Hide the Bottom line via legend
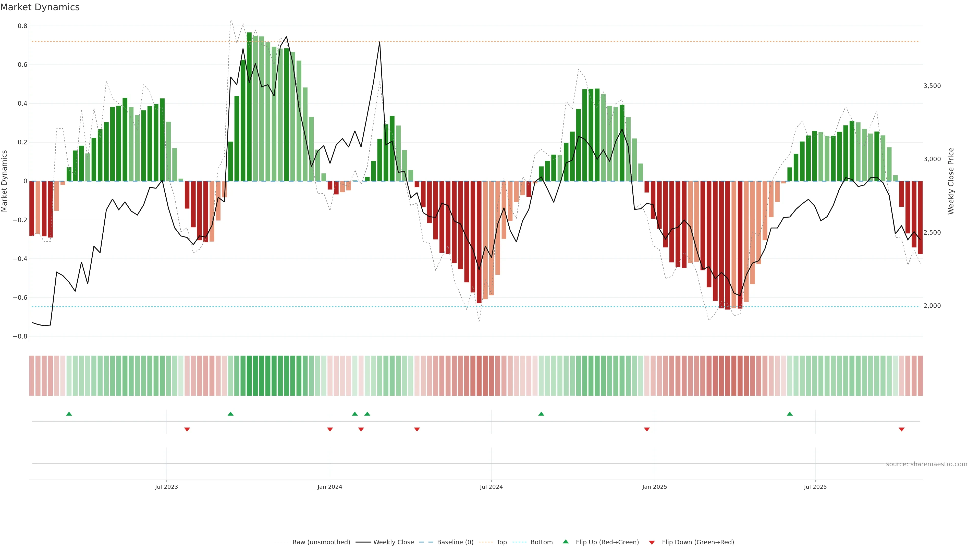The width and height of the screenshot is (980, 551). tap(541, 542)
